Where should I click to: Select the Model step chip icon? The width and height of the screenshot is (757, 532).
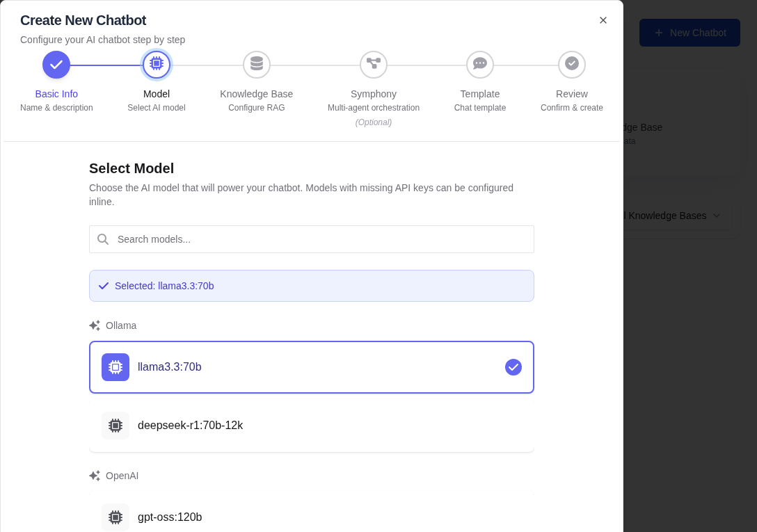point(157,64)
